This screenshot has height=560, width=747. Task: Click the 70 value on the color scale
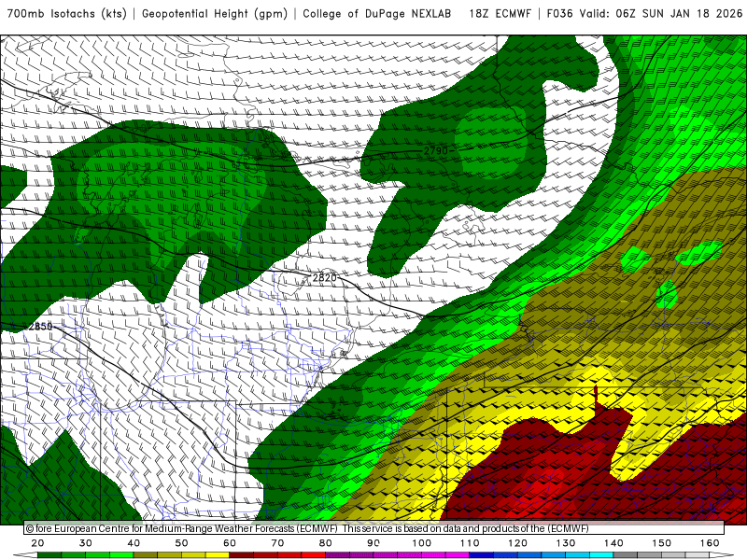pyautogui.click(x=277, y=543)
